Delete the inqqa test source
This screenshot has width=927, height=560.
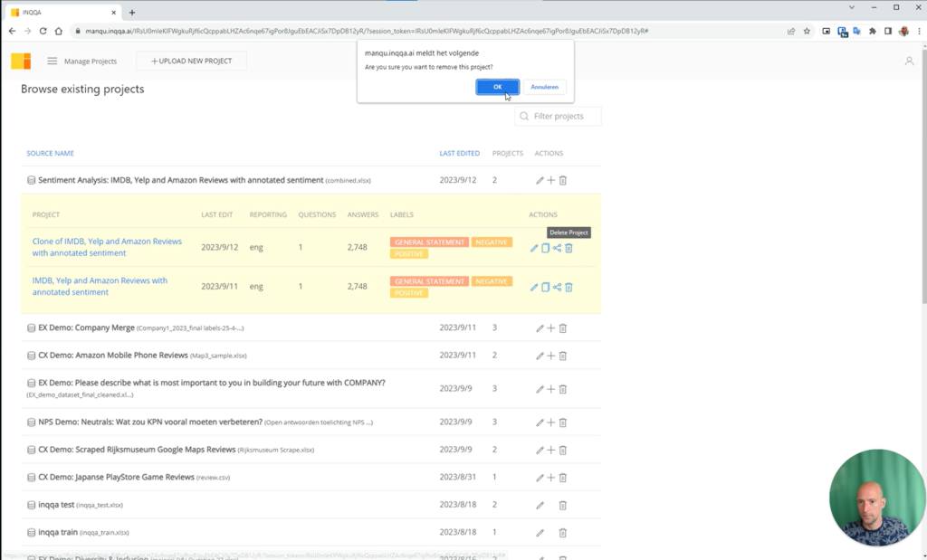pyautogui.click(x=563, y=505)
